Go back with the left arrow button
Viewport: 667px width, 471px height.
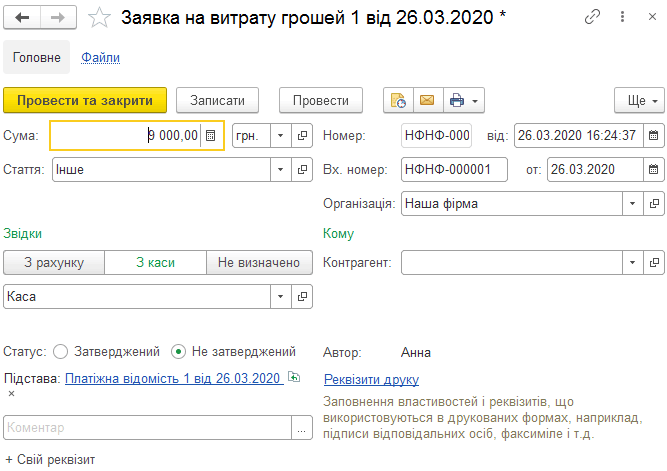point(22,17)
